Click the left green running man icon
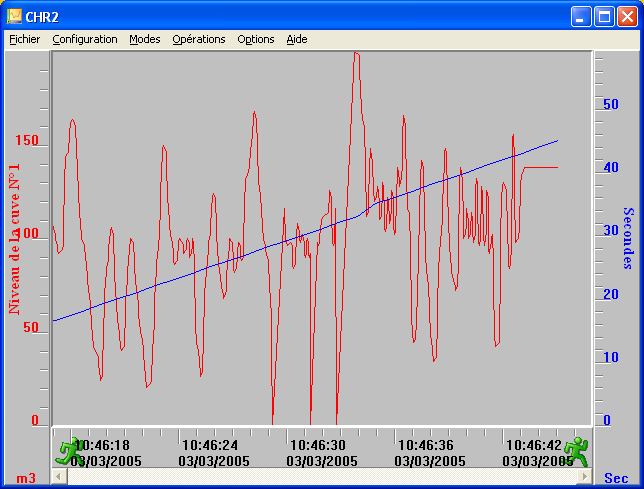The image size is (644, 489). (69, 451)
